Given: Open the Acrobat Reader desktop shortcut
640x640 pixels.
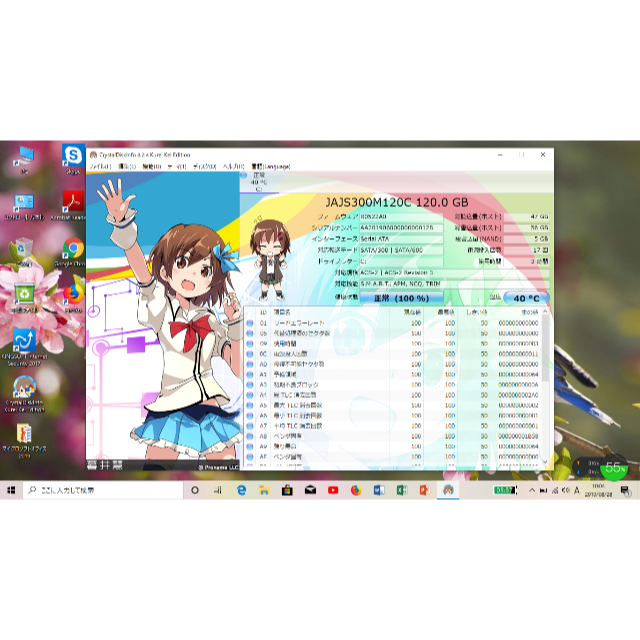Looking at the screenshot, I should 73,206.
